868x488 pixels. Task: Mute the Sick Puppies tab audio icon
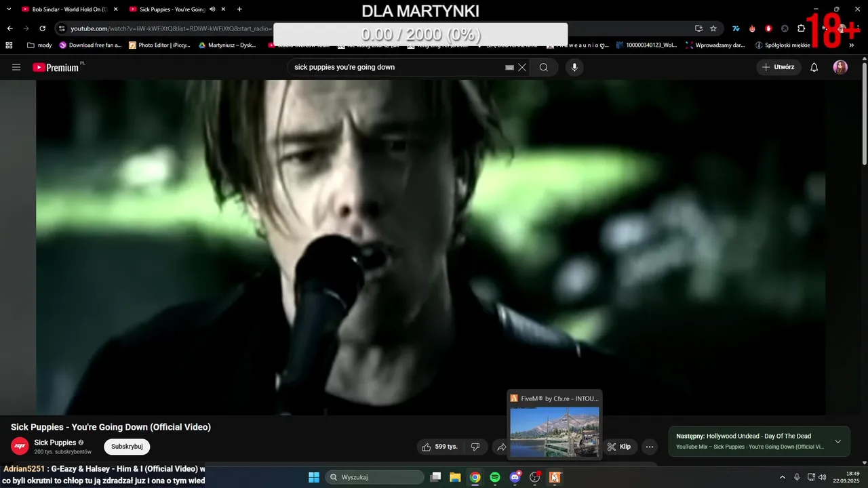212,9
